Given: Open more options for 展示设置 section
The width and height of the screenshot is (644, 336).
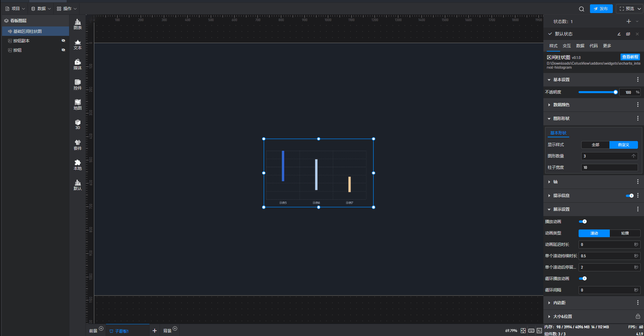Looking at the screenshot, I should point(638,209).
